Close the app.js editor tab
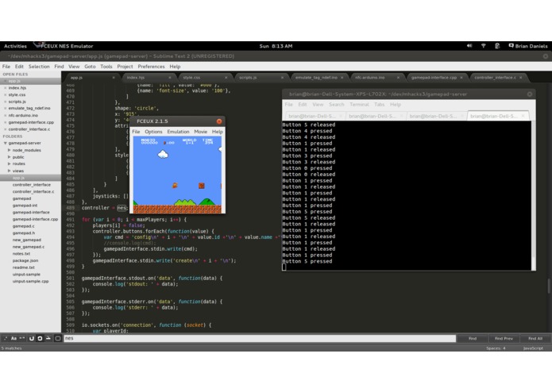This screenshot has height=392, width=552. 114,78
